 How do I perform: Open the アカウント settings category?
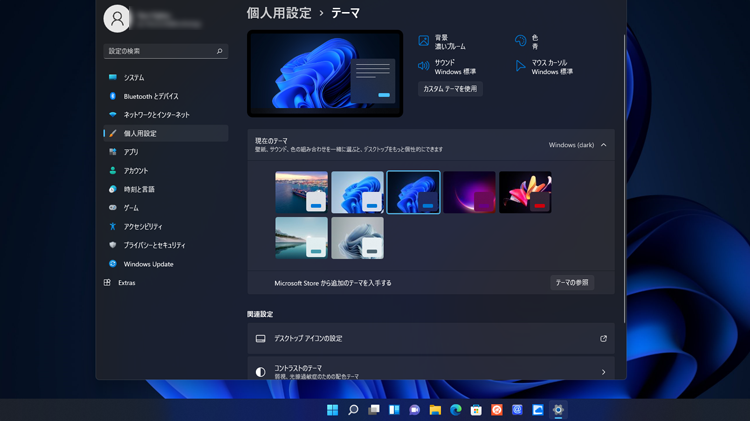165,171
